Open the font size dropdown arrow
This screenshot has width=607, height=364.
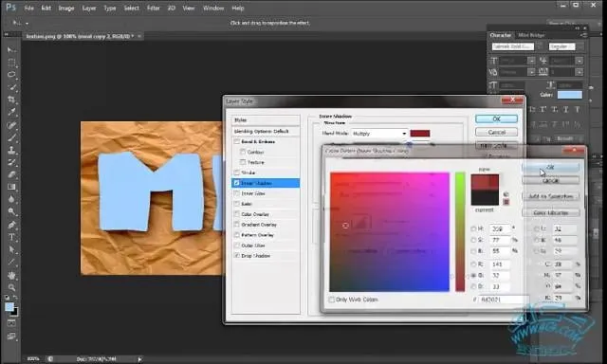[531, 61]
